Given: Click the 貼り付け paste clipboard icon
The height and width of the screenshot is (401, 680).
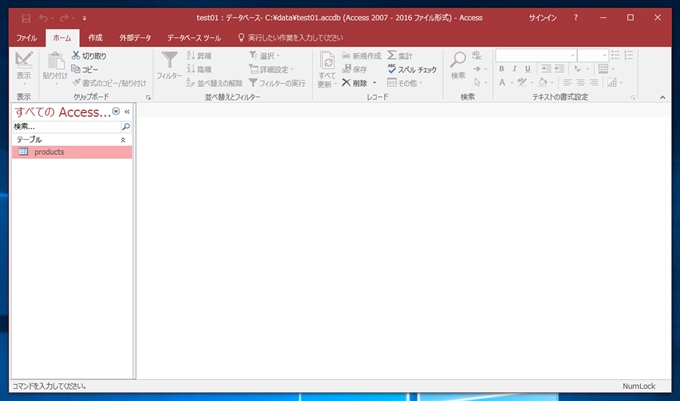Looking at the screenshot, I should 55,61.
